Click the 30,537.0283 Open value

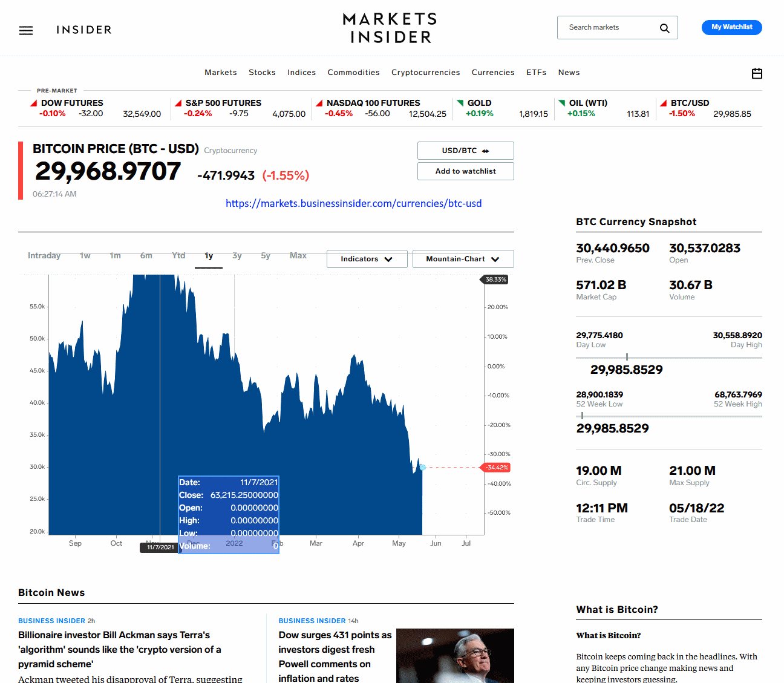pyautogui.click(x=705, y=248)
